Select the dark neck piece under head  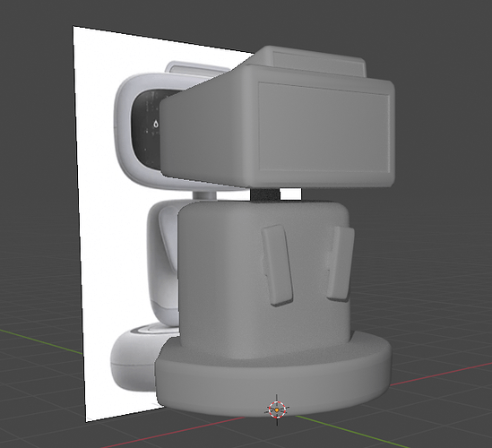265,194
